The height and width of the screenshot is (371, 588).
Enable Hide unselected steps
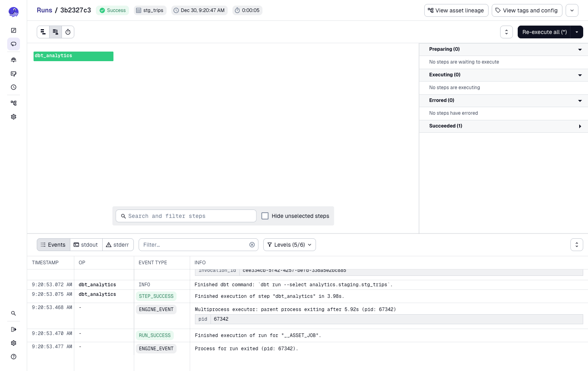265,216
